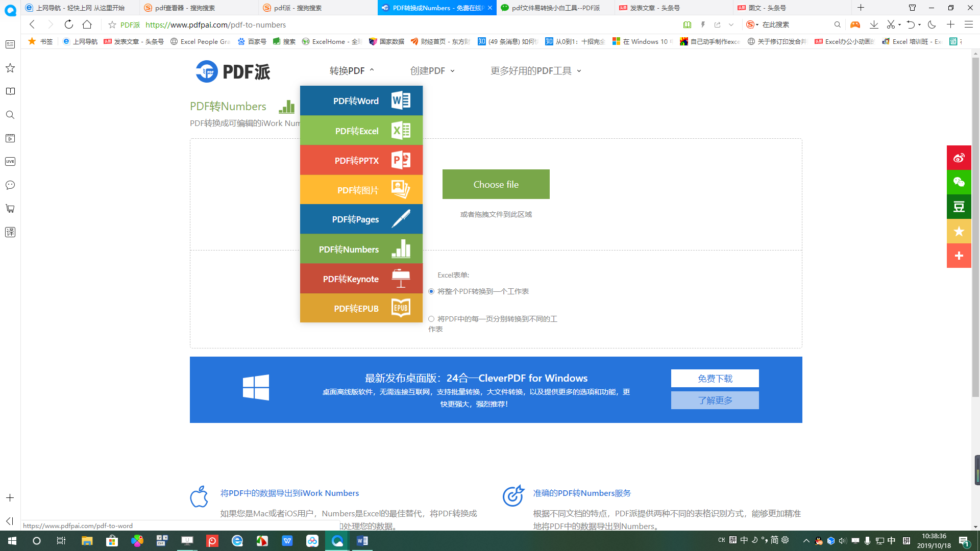Open bookmark 百家号
Viewport: 980px width, 551px height.
pyautogui.click(x=252, y=41)
